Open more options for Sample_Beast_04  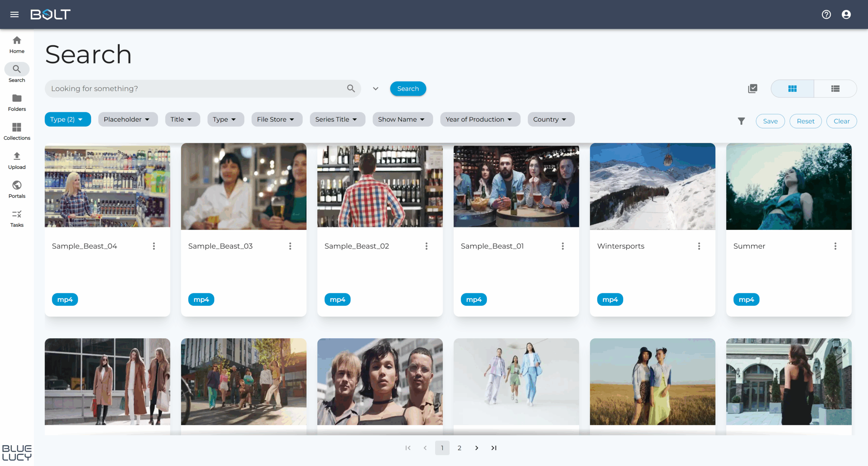point(154,246)
